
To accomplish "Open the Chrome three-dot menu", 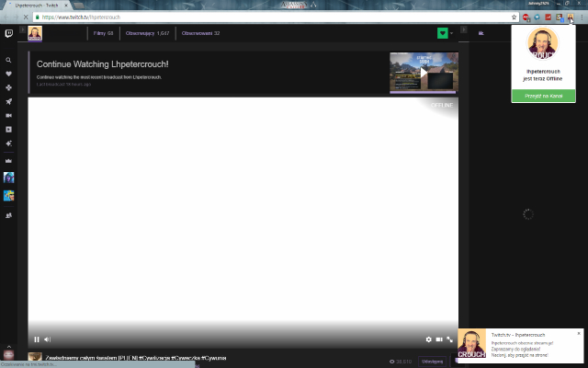I will tap(582, 17).
